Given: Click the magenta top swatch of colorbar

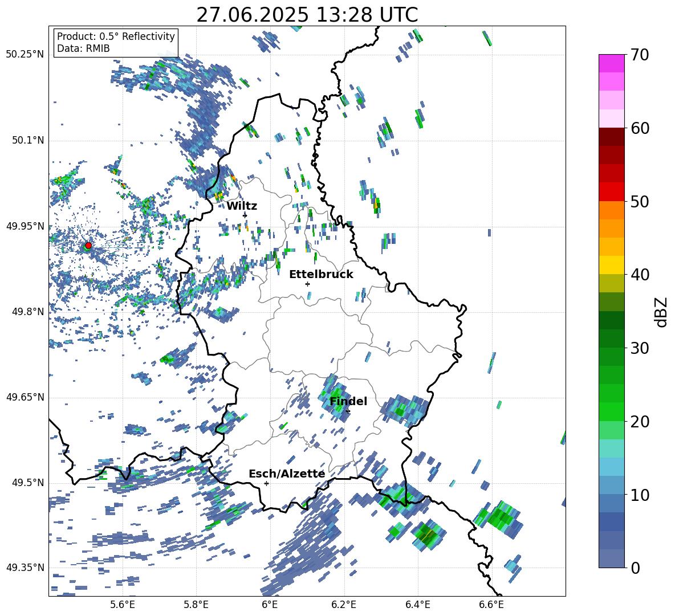Looking at the screenshot, I should point(611,63).
